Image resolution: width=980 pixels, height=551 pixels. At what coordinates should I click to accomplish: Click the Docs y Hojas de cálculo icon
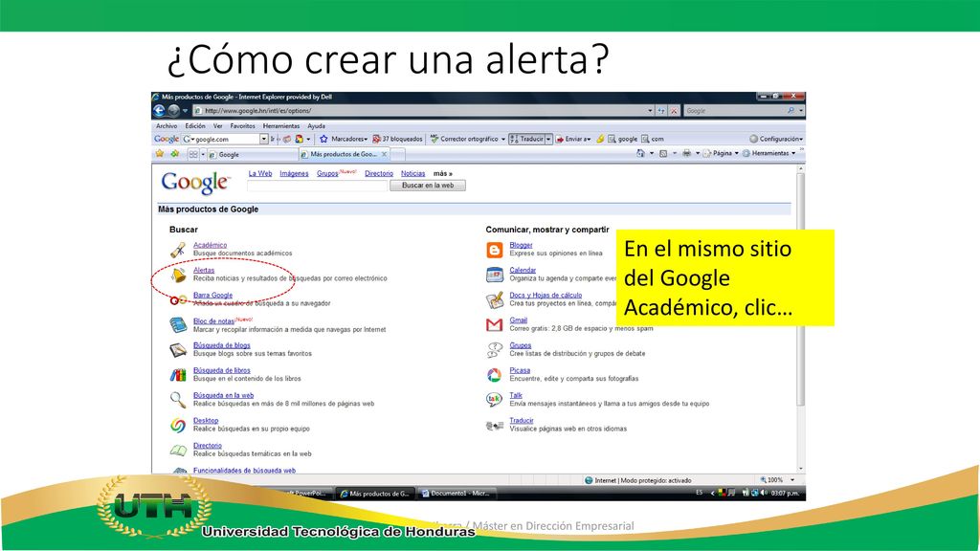(495, 299)
